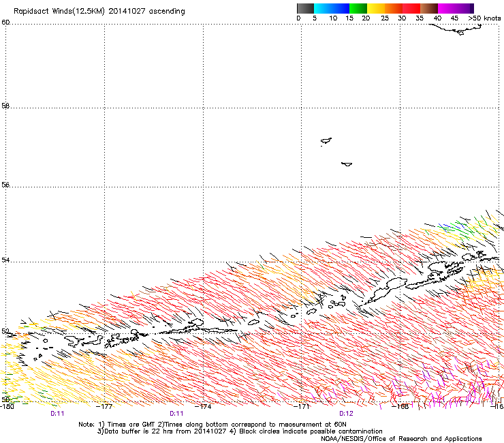Click the legend tick label 25
504x443 pixels.
pos(385,18)
